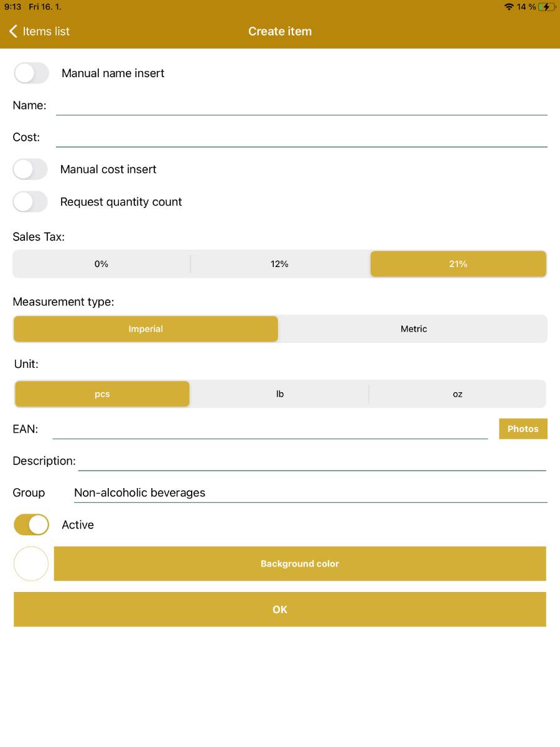Enable Manual cost insert

point(30,169)
